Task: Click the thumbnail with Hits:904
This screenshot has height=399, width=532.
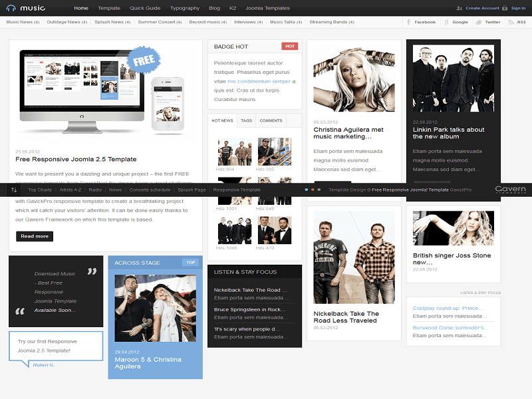Action: pyautogui.click(x=235, y=152)
